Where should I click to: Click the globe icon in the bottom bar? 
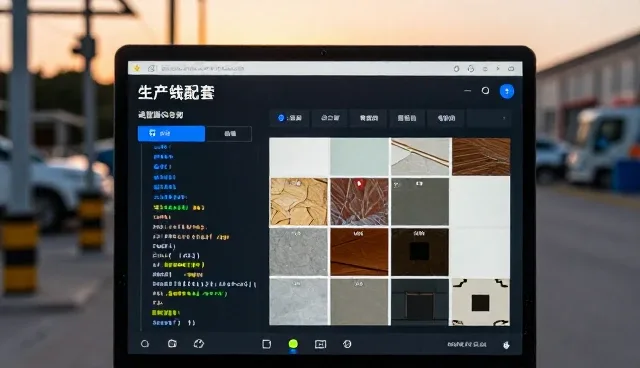(347, 344)
